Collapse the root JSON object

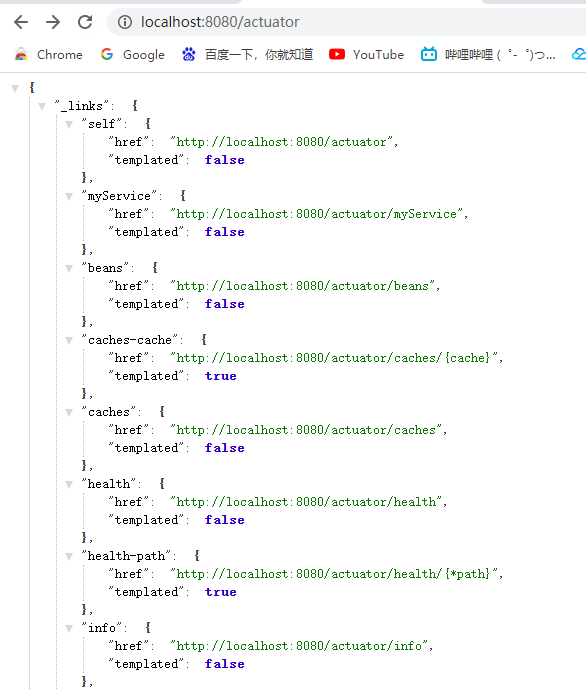[x=15, y=88]
